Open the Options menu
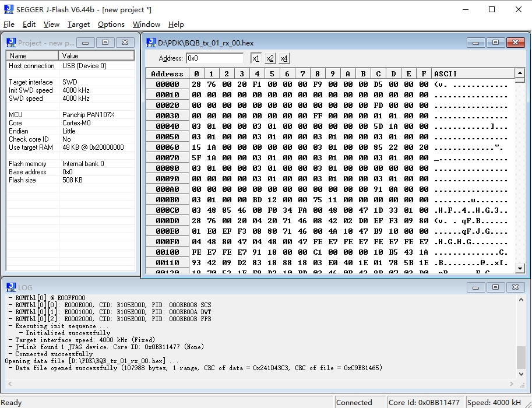The image size is (532, 408). click(111, 24)
